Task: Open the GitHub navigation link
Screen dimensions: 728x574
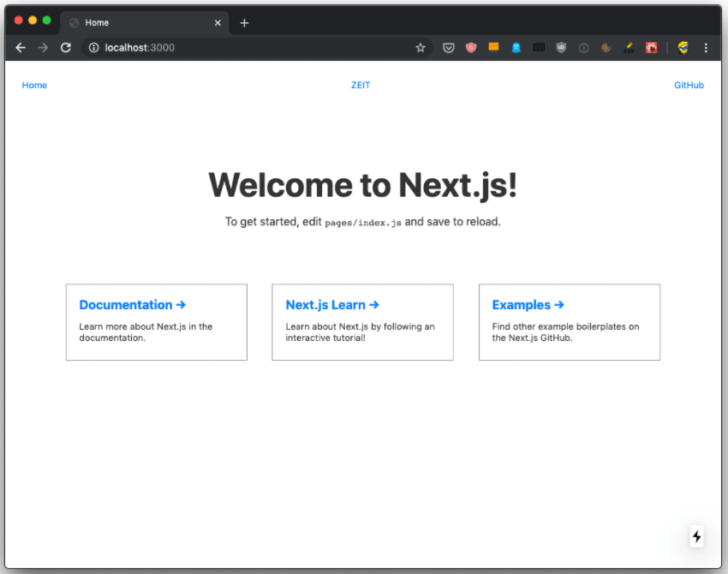Action: (689, 85)
